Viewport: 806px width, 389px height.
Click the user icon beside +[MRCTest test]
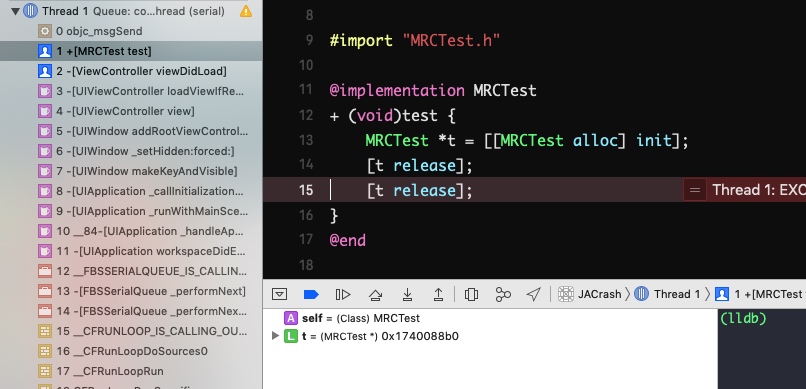(45, 51)
